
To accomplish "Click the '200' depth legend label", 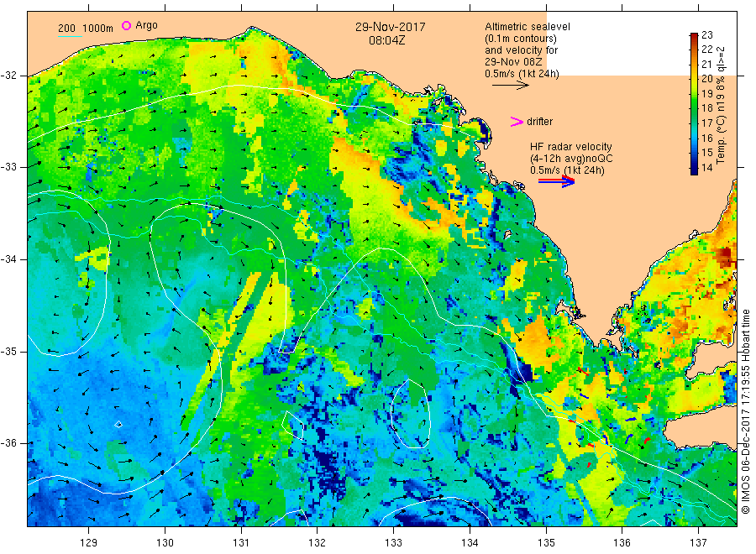I will point(66,29).
